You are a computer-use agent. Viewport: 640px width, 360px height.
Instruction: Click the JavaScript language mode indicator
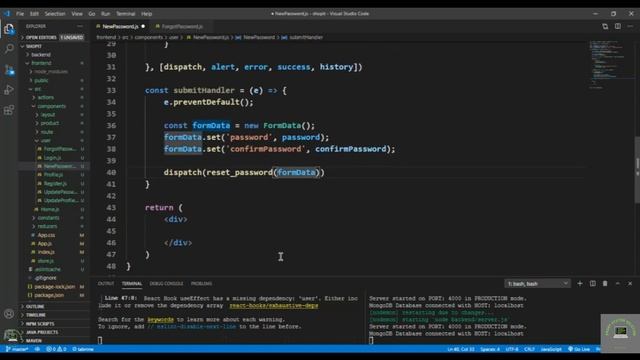click(551, 349)
